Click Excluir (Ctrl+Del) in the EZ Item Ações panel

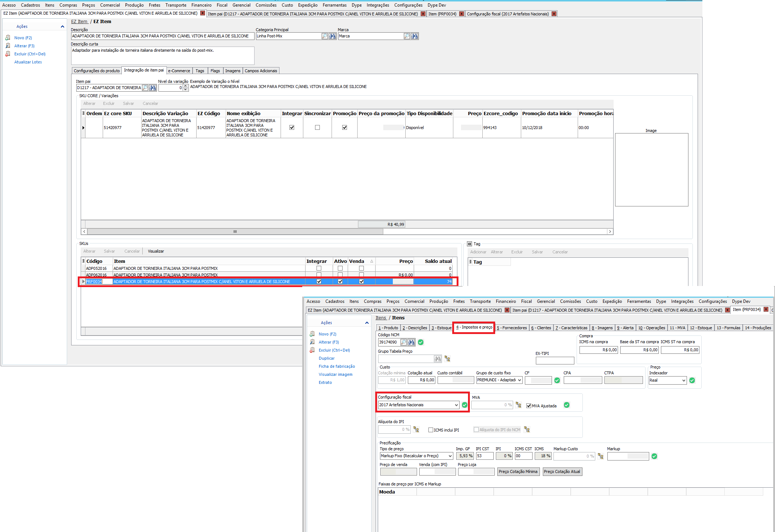coord(30,54)
